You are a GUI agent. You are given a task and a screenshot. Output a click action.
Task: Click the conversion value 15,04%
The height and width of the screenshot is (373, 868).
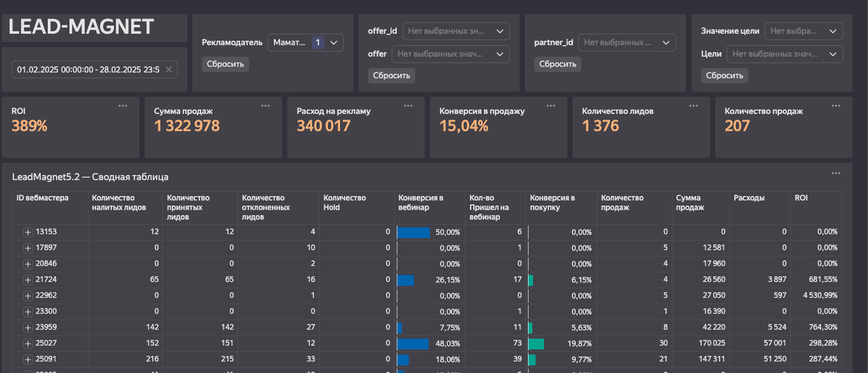click(464, 126)
